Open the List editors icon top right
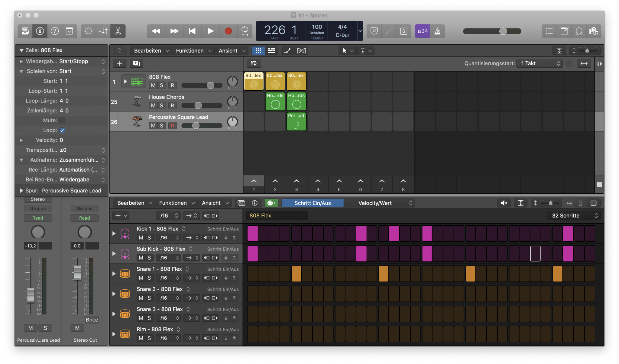This screenshot has width=619, height=364. point(549,31)
